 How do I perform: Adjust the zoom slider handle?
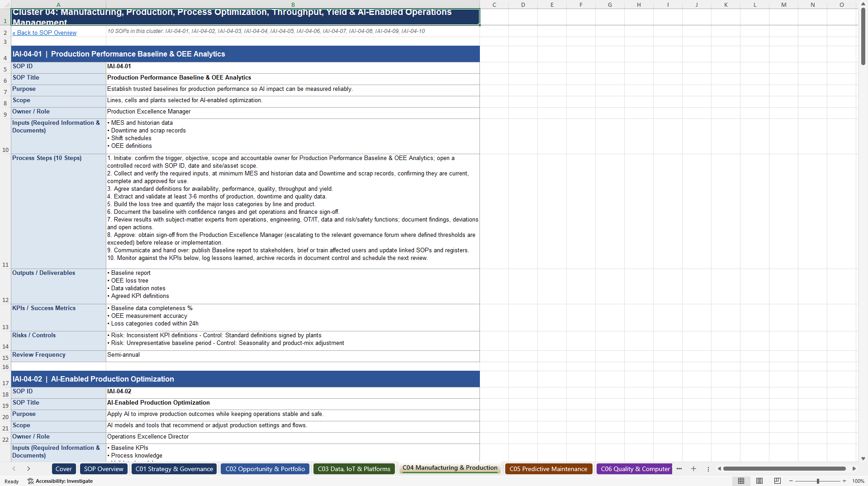pyautogui.click(x=818, y=481)
